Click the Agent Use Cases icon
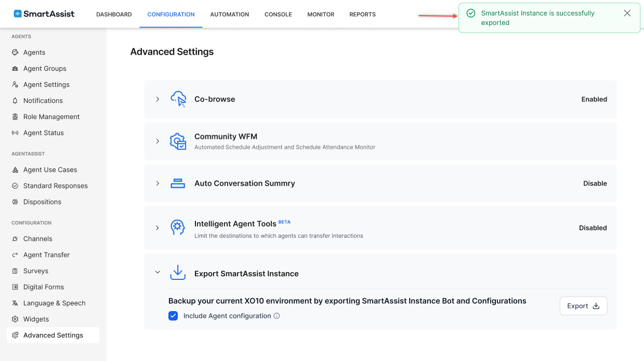The width and height of the screenshot is (644, 361). click(15, 170)
